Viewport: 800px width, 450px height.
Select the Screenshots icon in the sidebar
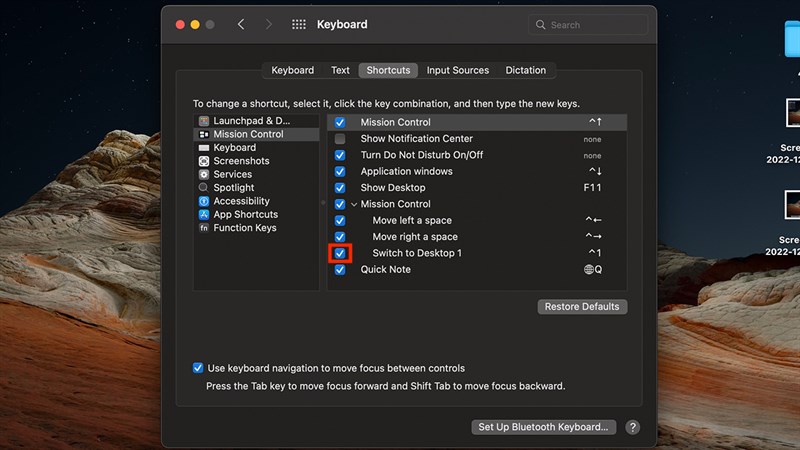click(x=204, y=161)
